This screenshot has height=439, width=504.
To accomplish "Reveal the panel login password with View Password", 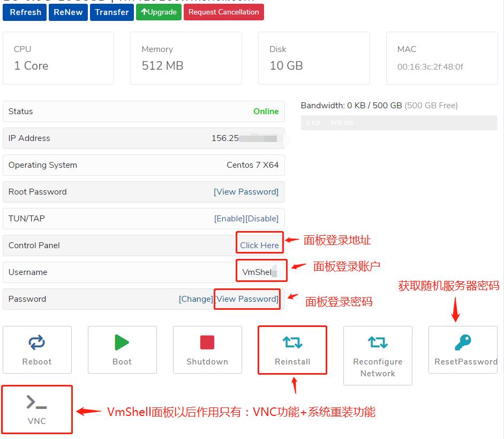I will click(247, 299).
